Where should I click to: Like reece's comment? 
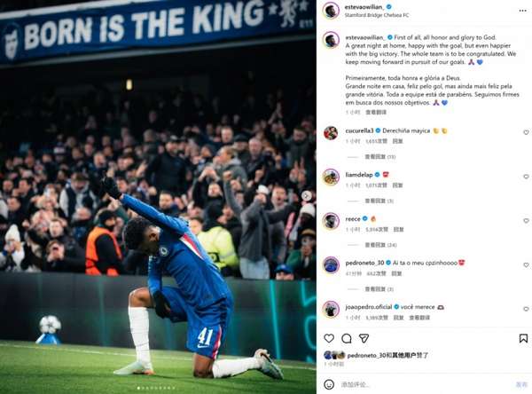pyautogui.click(x=526, y=221)
